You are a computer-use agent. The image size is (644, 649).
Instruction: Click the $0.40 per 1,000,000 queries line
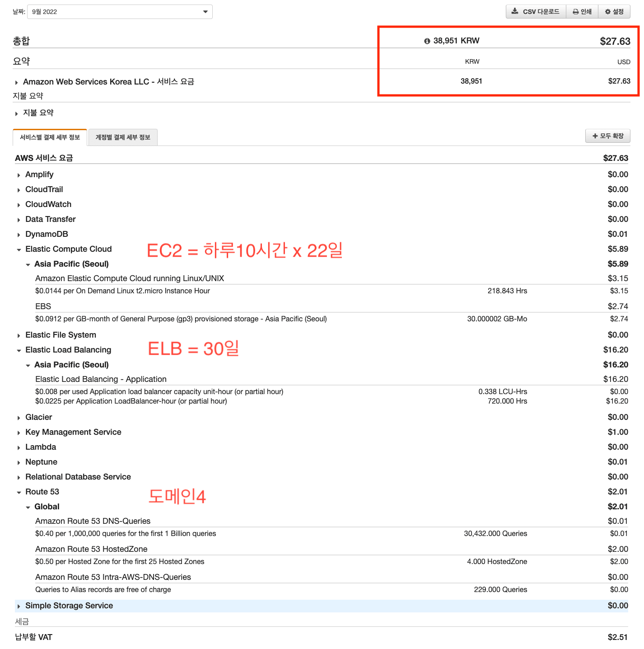pos(126,534)
